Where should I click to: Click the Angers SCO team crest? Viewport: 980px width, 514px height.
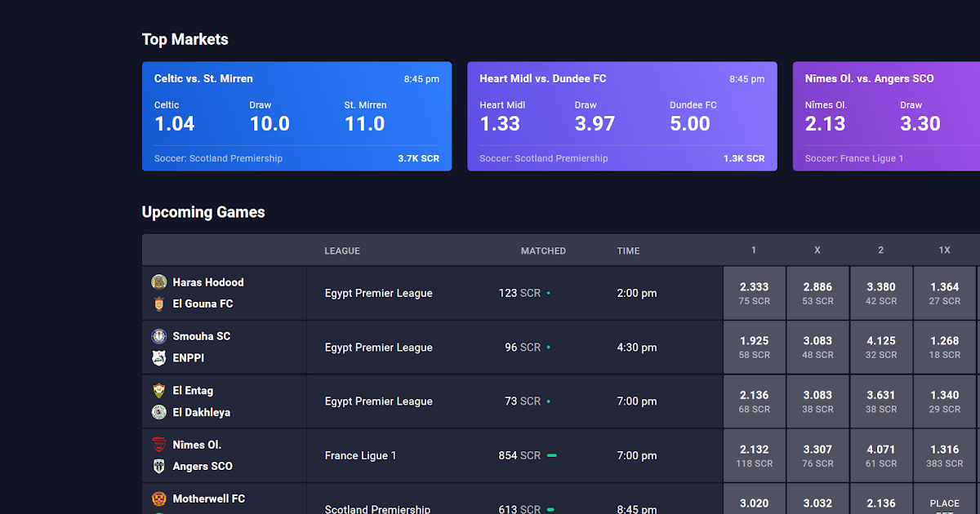click(159, 466)
